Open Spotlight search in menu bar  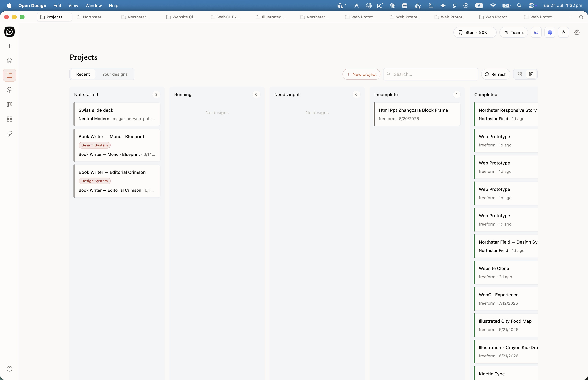coord(519,5)
